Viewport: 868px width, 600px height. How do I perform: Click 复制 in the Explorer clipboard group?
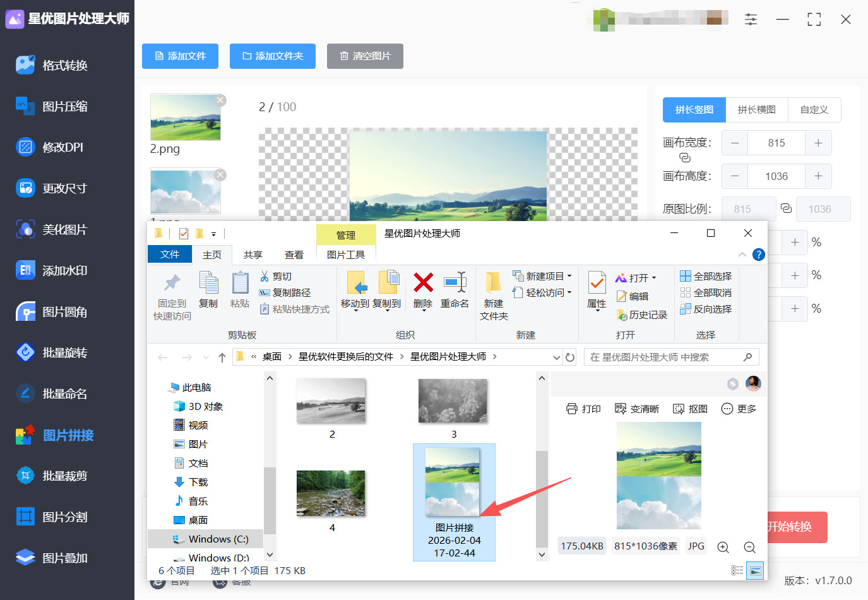coord(208,290)
